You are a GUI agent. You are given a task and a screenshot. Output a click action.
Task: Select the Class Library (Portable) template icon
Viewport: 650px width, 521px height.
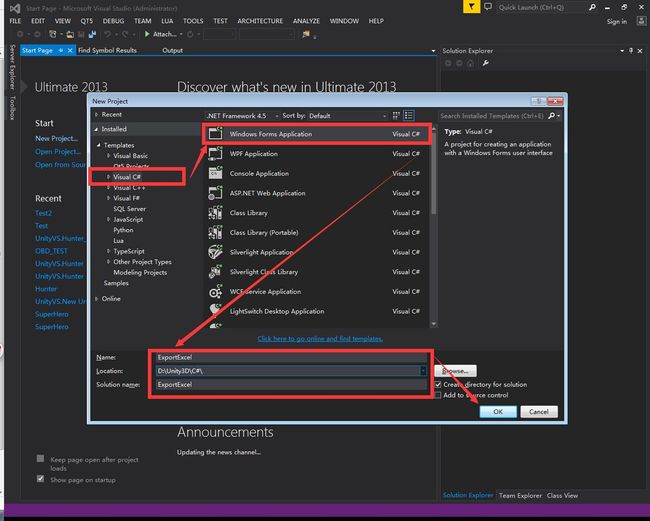(x=216, y=232)
